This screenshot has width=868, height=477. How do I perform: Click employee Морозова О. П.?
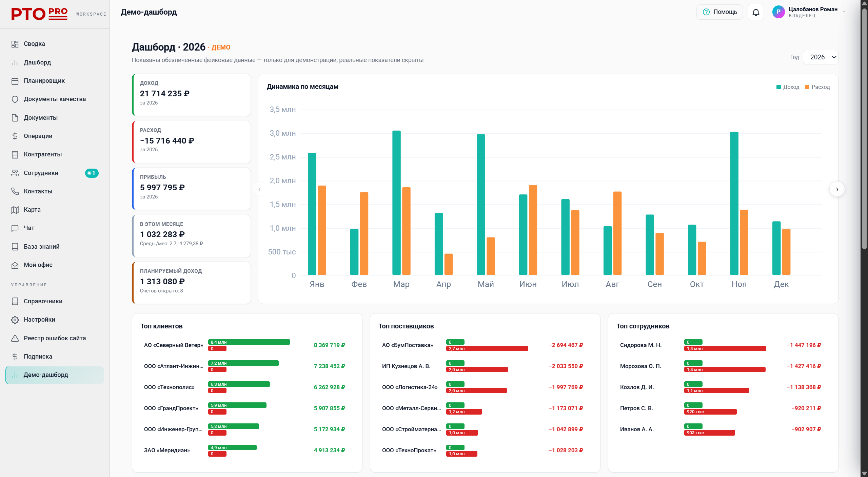pos(640,366)
